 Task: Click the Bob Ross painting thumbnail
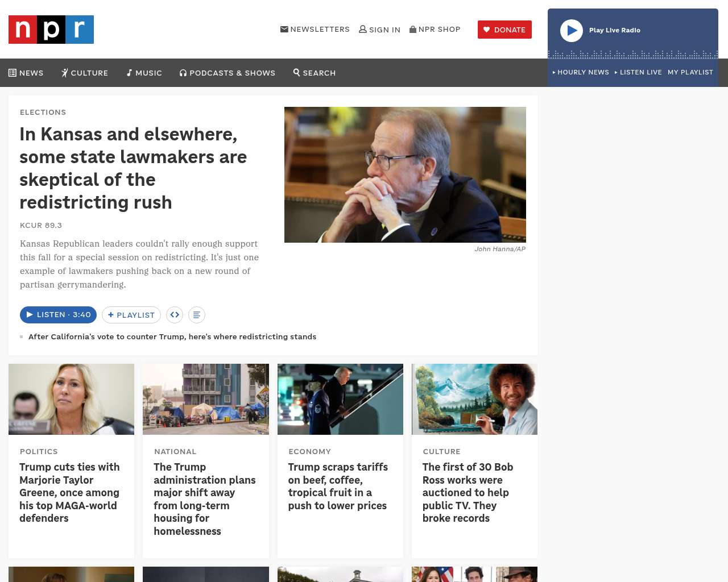(474, 399)
